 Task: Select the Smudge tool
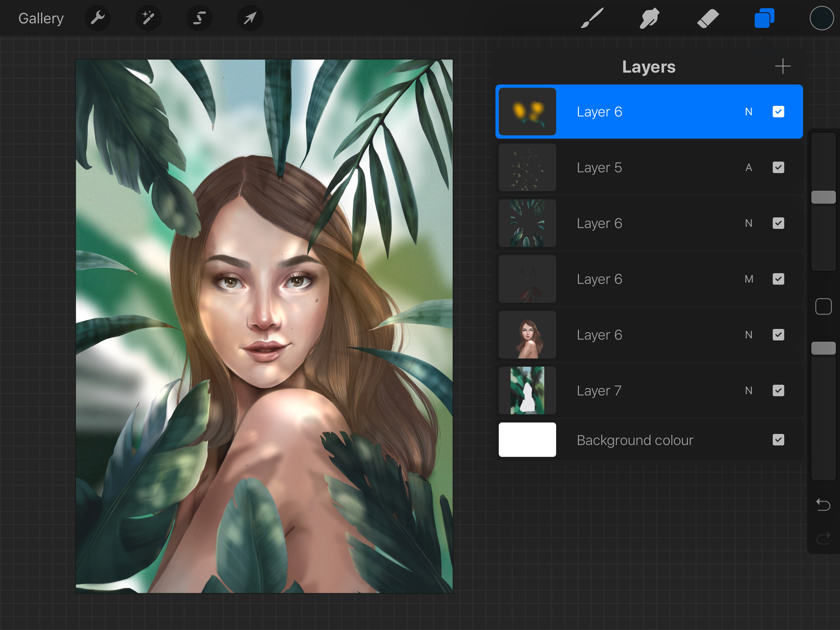pyautogui.click(x=650, y=18)
